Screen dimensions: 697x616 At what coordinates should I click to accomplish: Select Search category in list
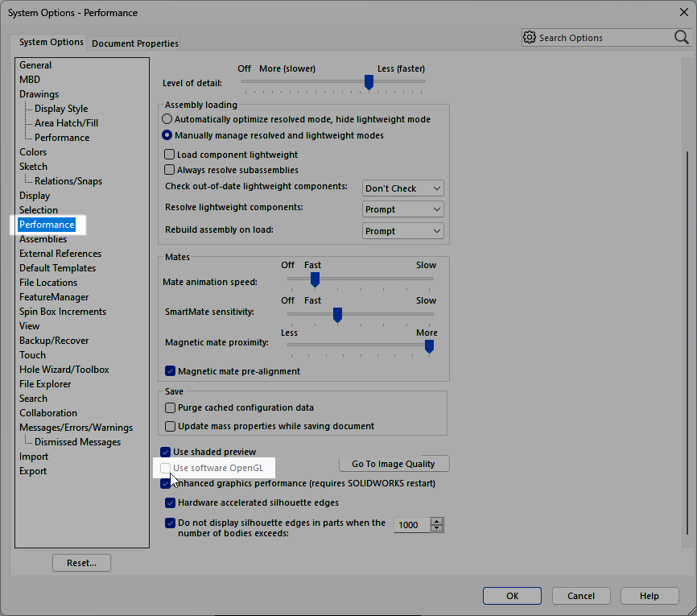click(x=33, y=399)
